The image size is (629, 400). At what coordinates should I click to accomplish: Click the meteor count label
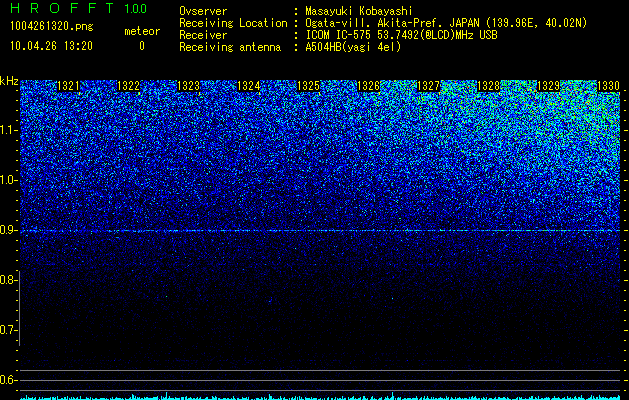point(142,31)
